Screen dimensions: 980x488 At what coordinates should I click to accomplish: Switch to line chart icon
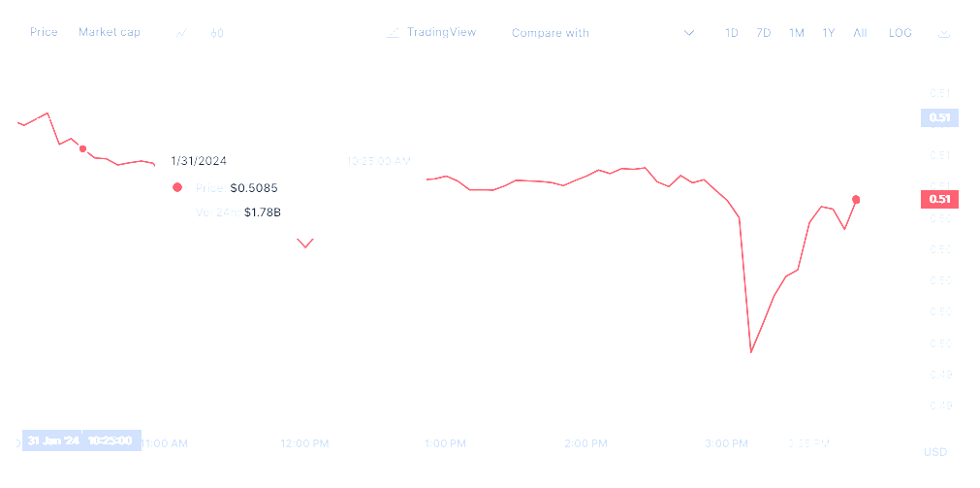click(x=181, y=33)
